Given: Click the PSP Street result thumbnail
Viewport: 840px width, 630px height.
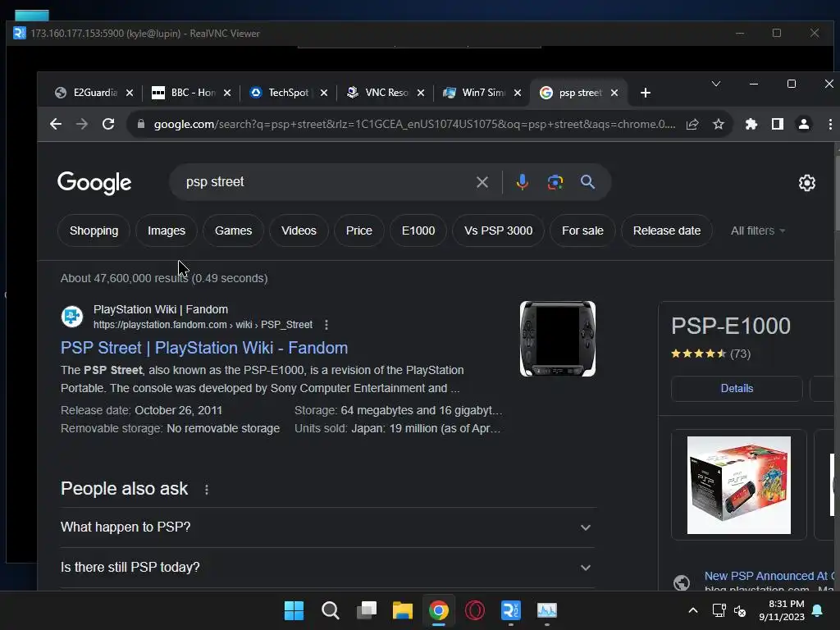Looking at the screenshot, I should pyautogui.click(x=558, y=339).
